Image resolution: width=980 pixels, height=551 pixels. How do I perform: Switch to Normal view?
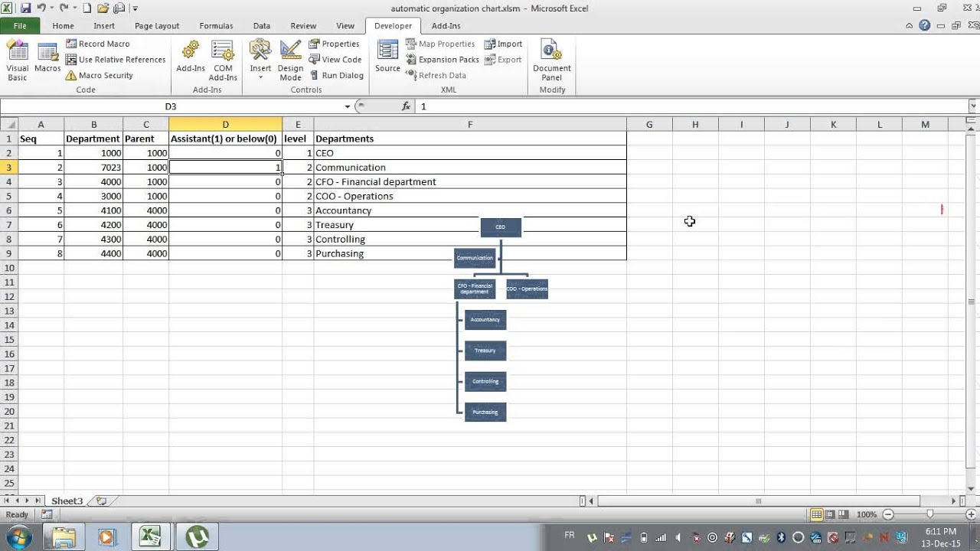[817, 515]
